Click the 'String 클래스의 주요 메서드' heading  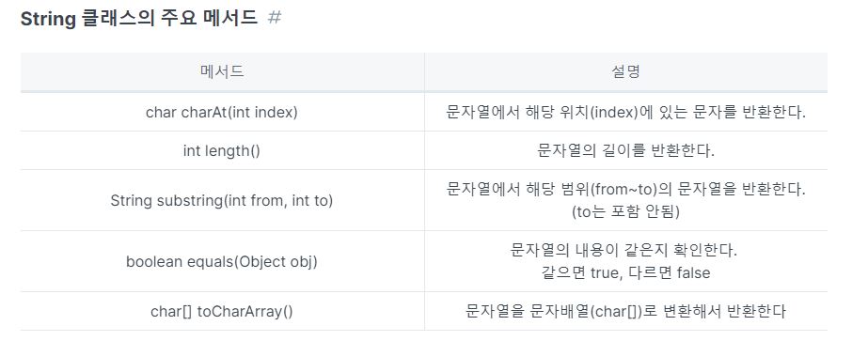139,18
